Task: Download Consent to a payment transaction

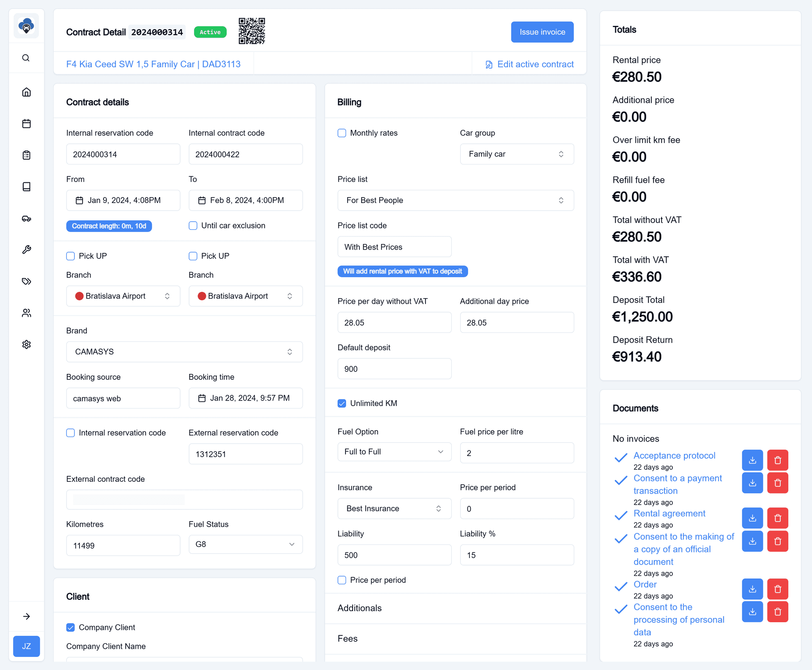Action: pos(752,483)
